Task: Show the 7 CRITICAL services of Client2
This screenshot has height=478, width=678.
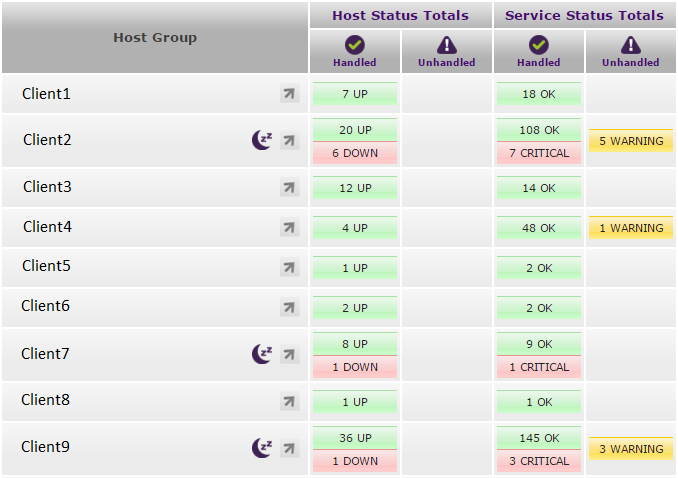Action: (x=538, y=153)
